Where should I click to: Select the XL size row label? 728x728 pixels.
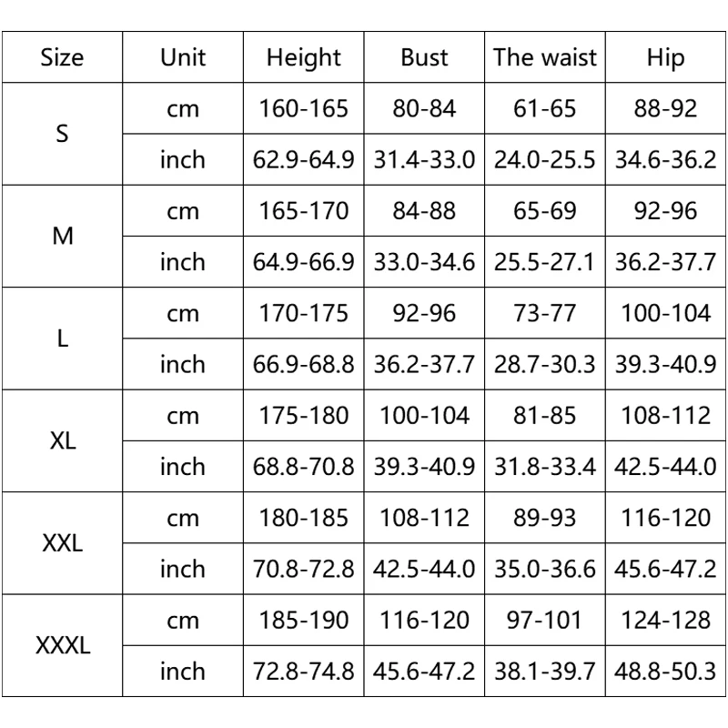coord(62,441)
